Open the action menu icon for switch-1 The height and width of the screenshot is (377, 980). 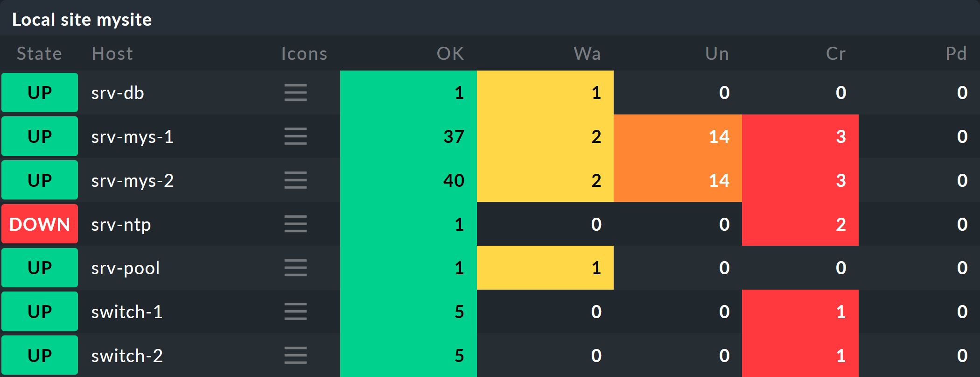point(295,312)
